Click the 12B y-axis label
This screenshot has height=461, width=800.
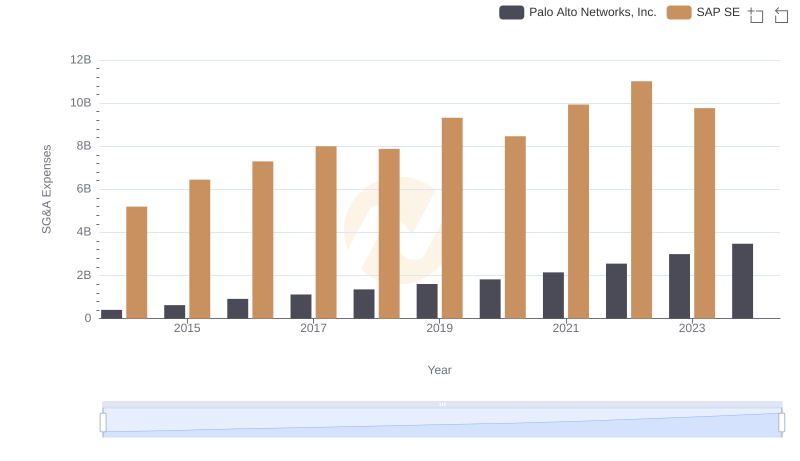(81, 60)
